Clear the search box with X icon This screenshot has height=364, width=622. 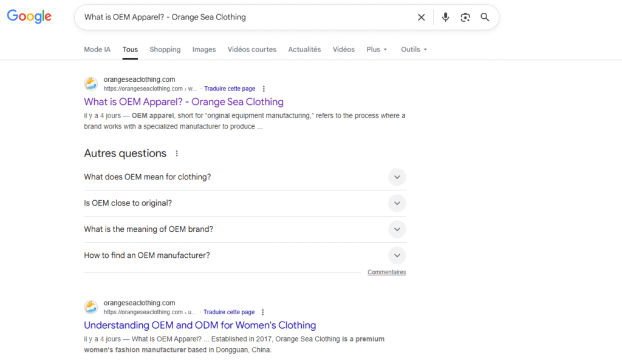421,18
